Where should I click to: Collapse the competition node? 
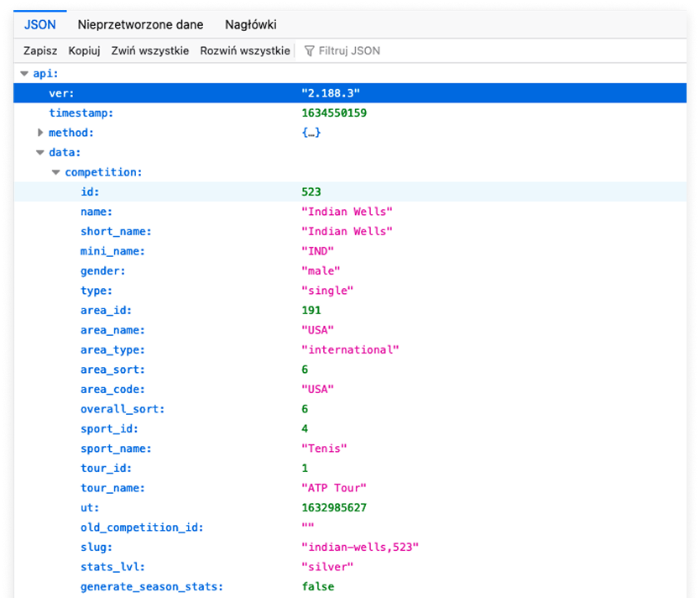click(x=55, y=172)
